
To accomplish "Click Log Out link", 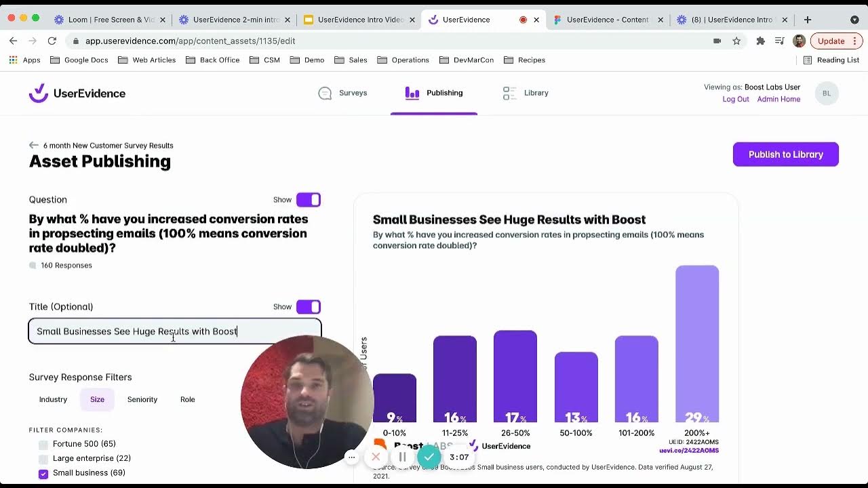I will pyautogui.click(x=736, y=99).
